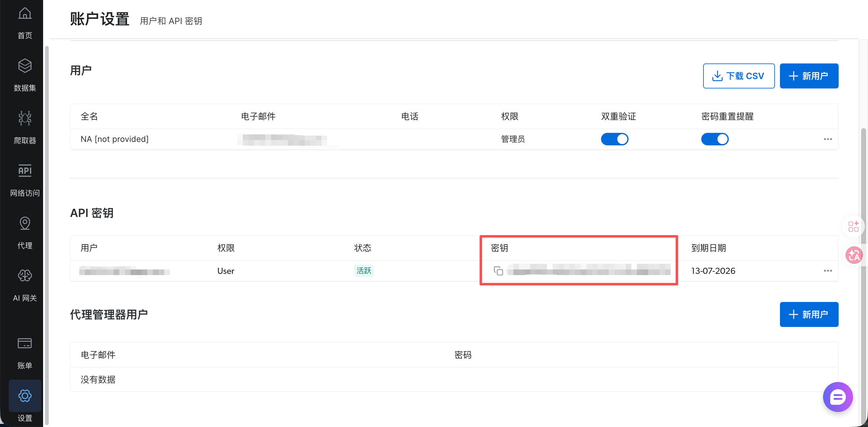Copy the API key with copy icon

point(498,271)
